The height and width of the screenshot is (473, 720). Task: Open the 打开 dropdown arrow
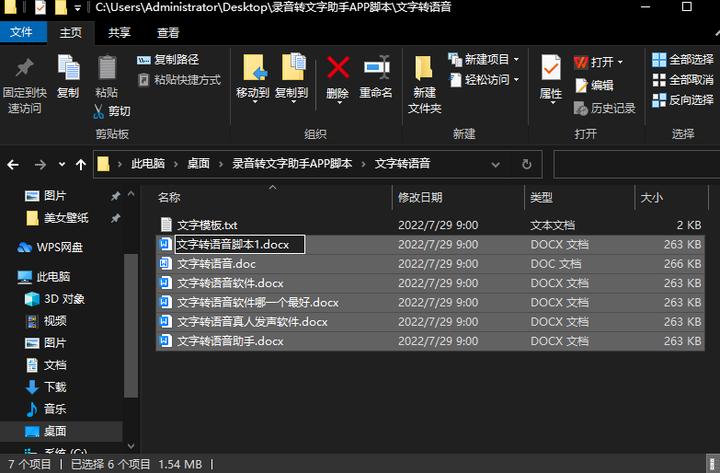click(x=620, y=62)
